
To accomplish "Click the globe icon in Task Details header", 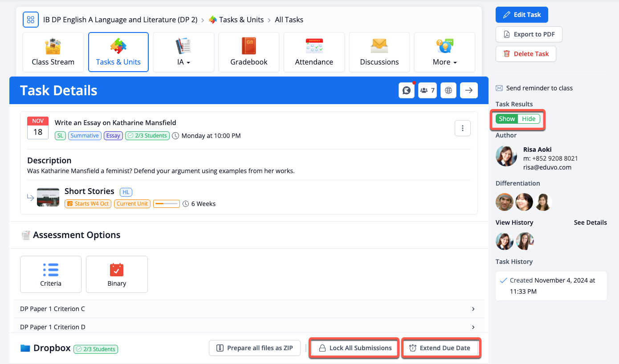I will 448,90.
